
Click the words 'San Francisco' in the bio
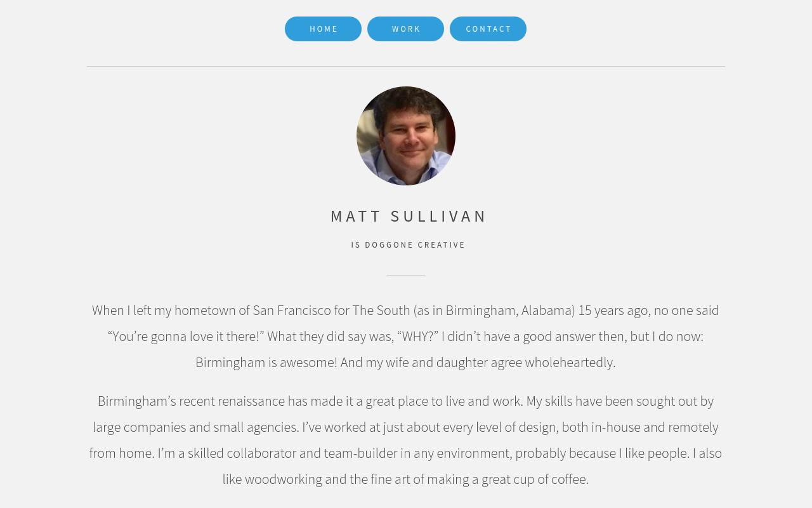(x=292, y=311)
